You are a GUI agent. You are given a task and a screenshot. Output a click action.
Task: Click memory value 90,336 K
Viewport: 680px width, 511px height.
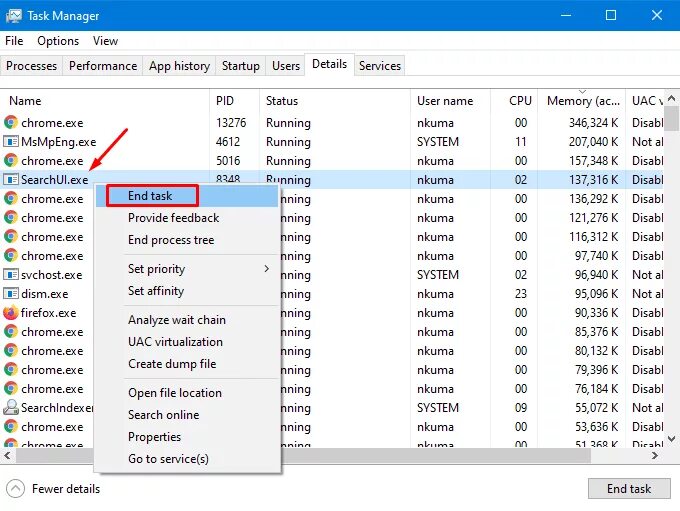(x=596, y=313)
